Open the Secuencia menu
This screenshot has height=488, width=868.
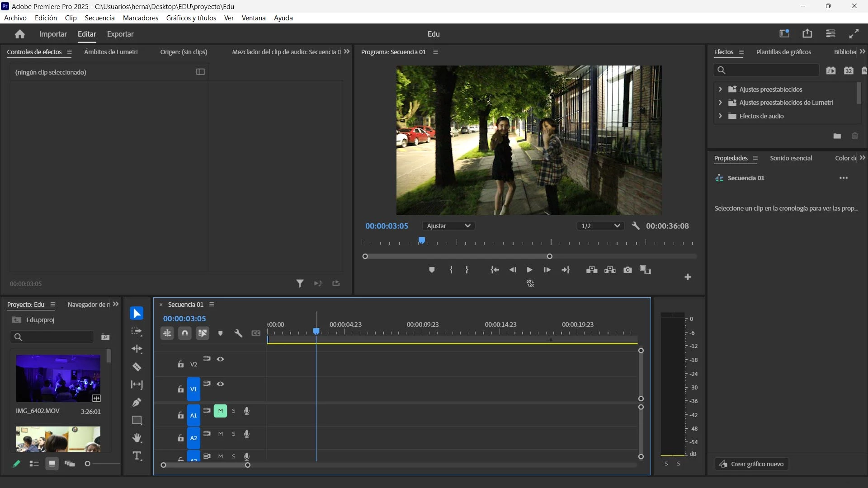coord(99,18)
